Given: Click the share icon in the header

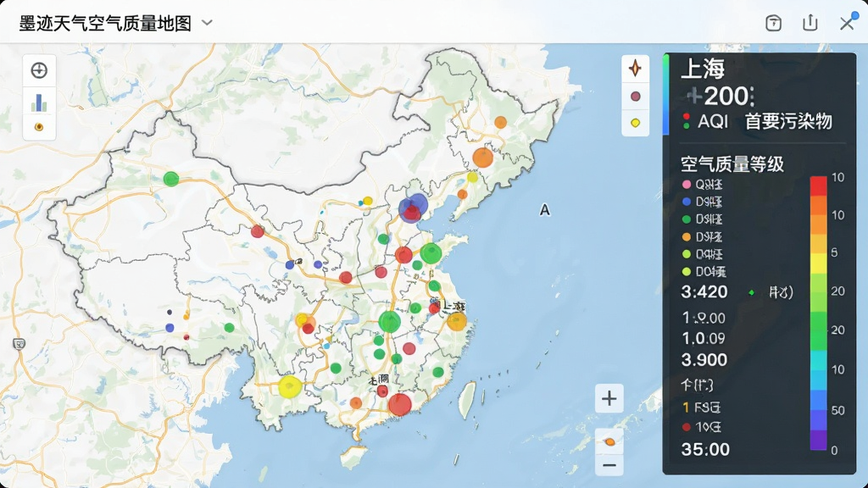Looking at the screenshot, I should coord(810,23).
